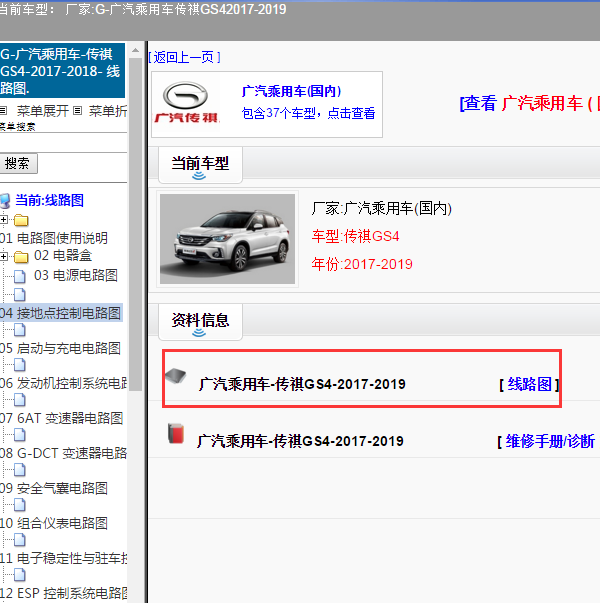
Task: Click the sidebar scrollbar up arrow
Action: pos(135,50)
